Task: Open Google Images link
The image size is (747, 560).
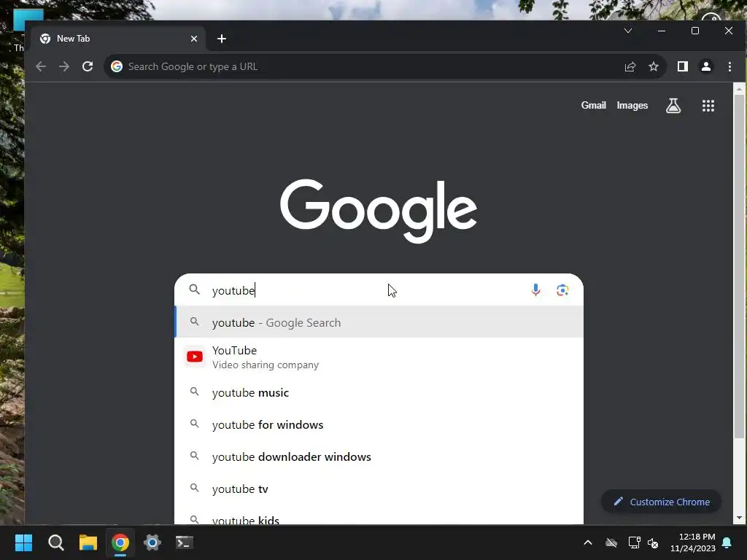Action: pos(632,106)
